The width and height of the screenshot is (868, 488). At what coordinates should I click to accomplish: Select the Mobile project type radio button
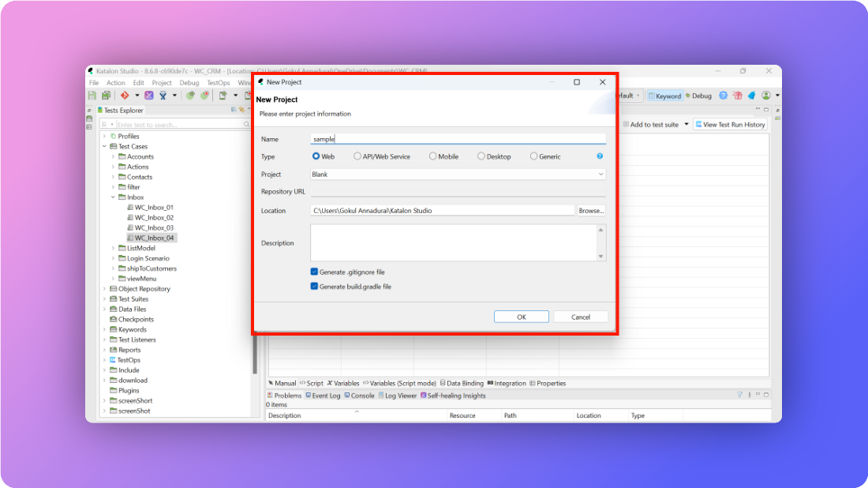point(431,156)
